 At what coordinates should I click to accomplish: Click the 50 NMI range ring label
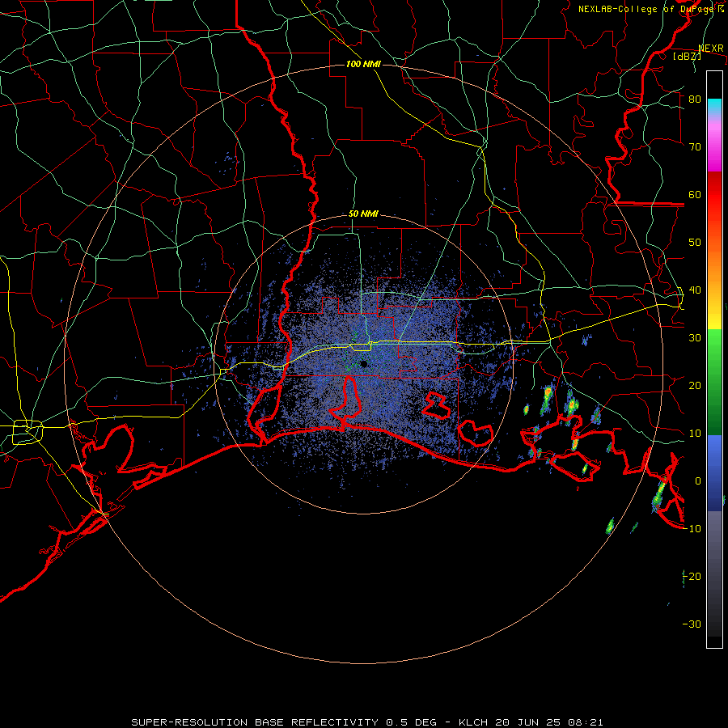click(x=363, y=214)
